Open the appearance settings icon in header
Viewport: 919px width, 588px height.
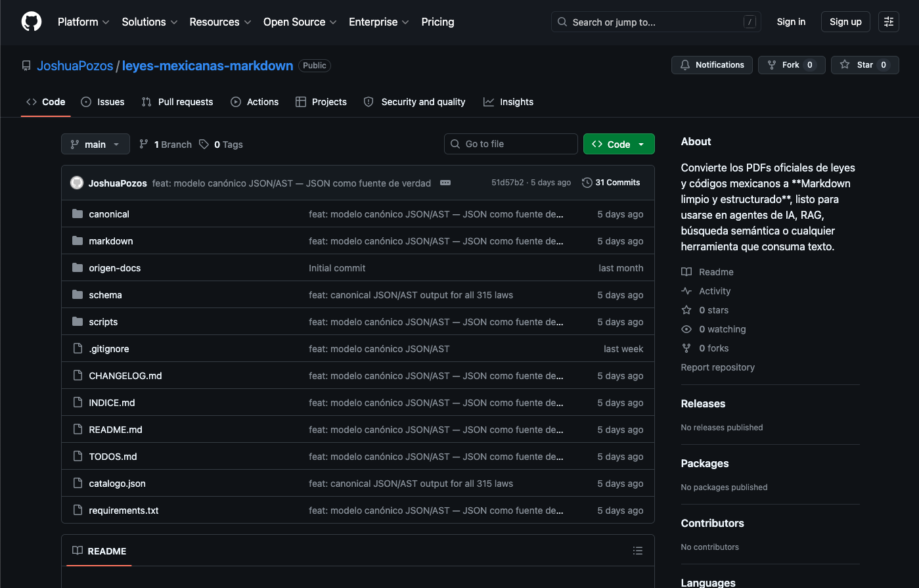pyautogui.click(x=889, y=22)
